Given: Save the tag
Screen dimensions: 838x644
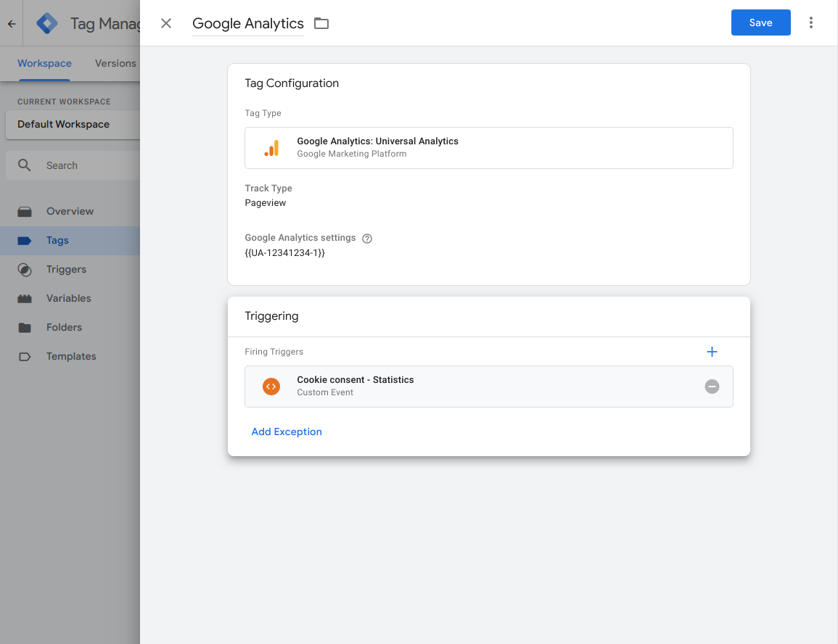Looking at the screenshot, I should click(760, 22).
